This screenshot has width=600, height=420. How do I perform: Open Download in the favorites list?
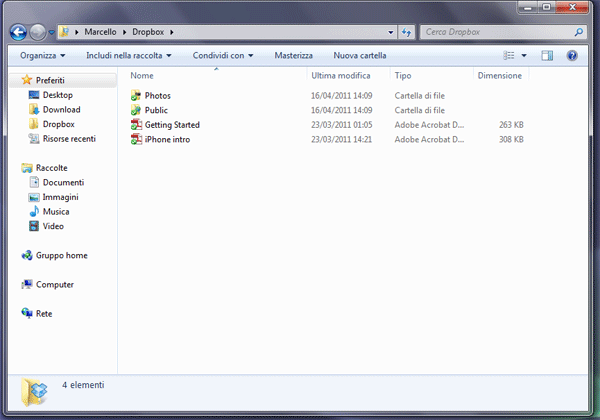click(61, 109)
